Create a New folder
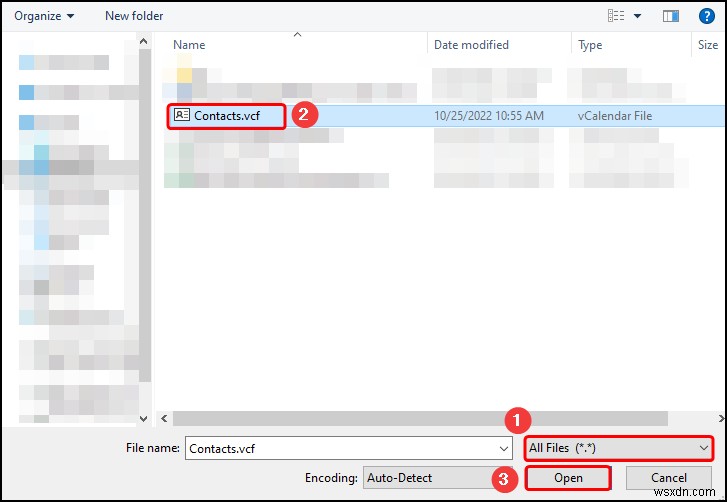Viewport: 727px width, 502px height. 134,16
